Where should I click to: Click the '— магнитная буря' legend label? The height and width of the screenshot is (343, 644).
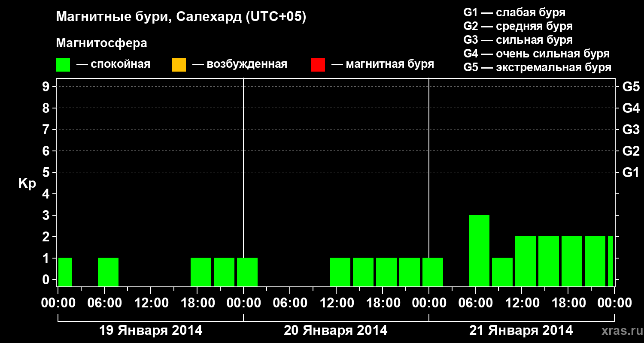[383, 65]
